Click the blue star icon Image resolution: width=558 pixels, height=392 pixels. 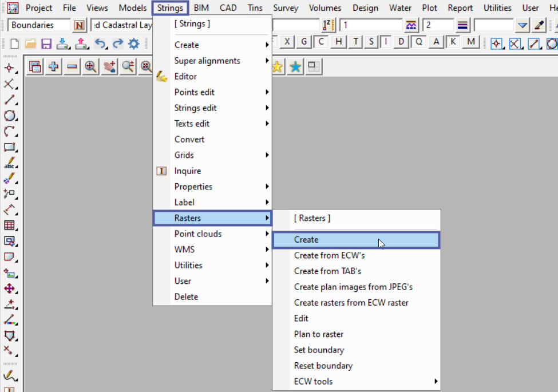(295, 67)
